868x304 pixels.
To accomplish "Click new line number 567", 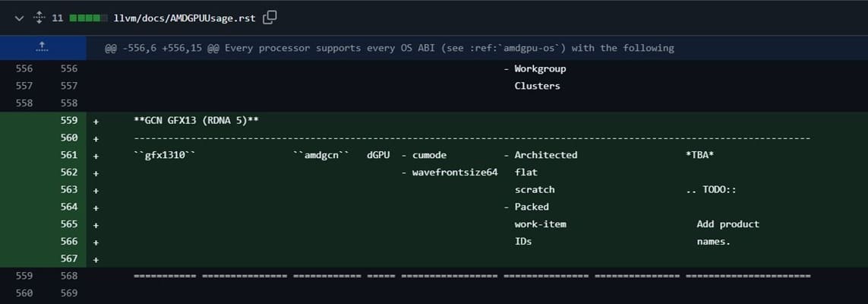I will [68, 258].
